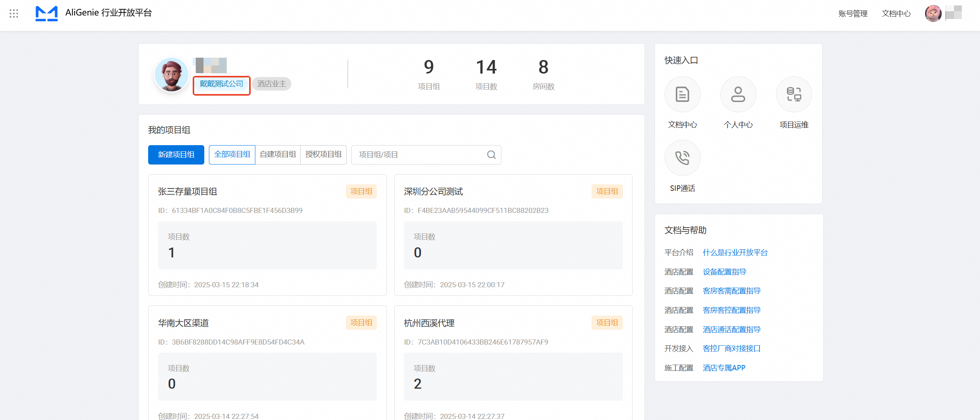Click the 9 项目组 statistic

pyautogui.click(x=429, y=74)
